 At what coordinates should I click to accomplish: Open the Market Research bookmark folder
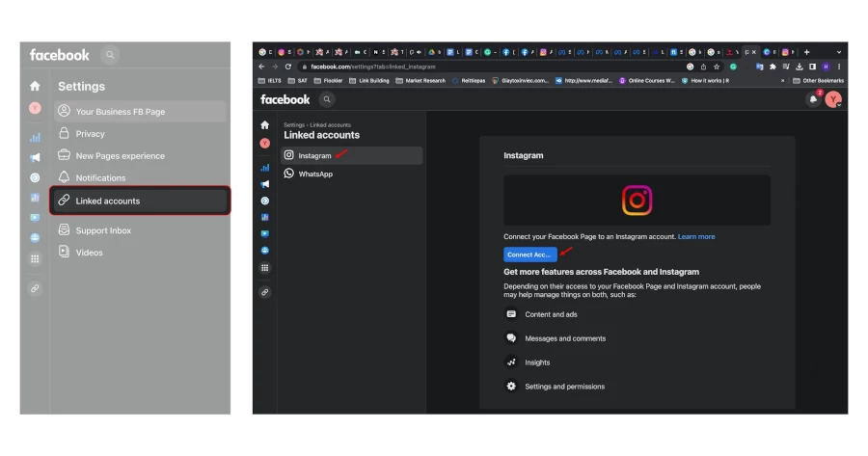pyautogui.click(x=420, y=81)
